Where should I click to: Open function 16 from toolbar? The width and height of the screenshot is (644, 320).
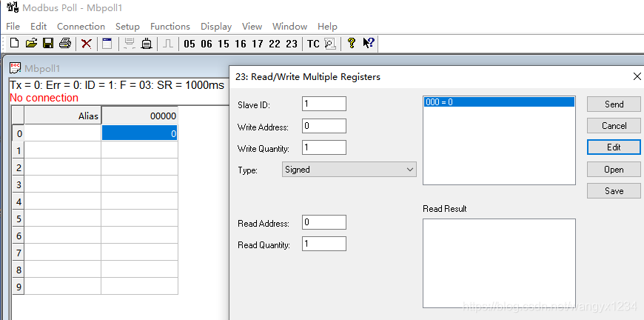241,44
